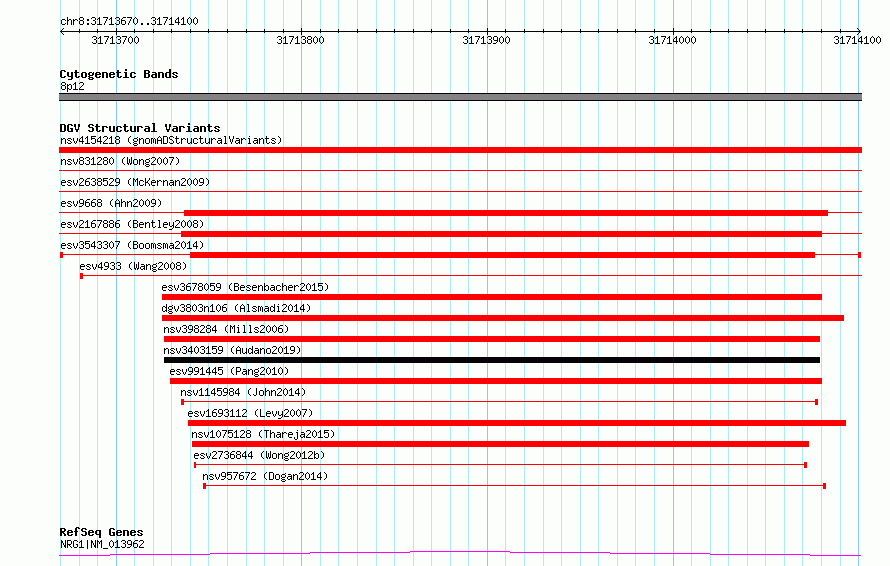Open variant nsv1075128 (Thareja2015) label

click(263, 434)
